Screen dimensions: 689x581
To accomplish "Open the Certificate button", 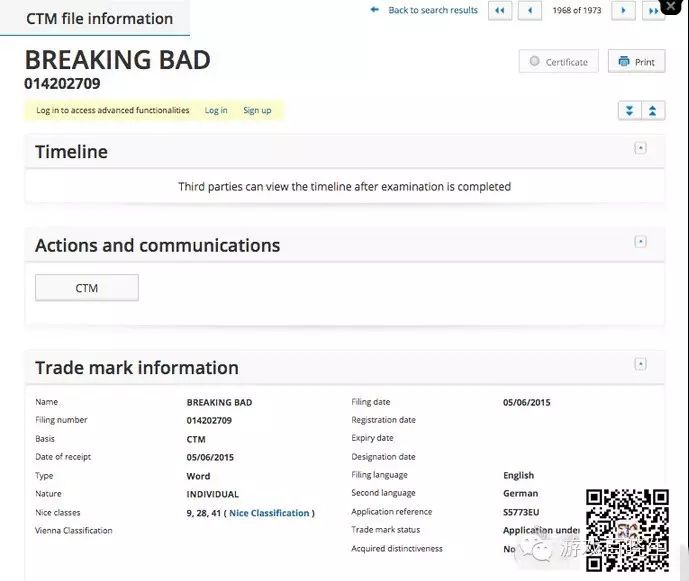I will pos(558,62).
